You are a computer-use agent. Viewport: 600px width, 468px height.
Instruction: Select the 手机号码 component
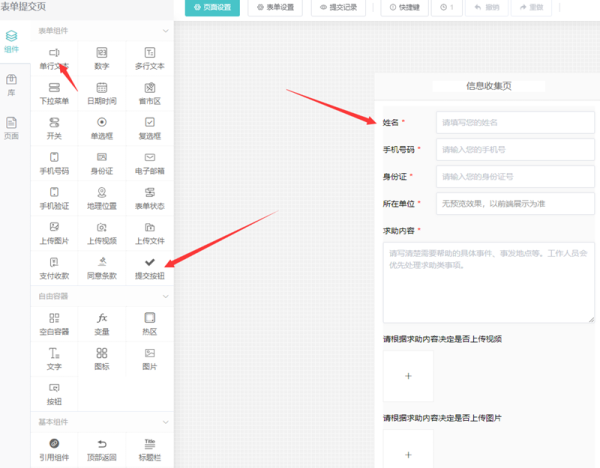tap(54, 163)
